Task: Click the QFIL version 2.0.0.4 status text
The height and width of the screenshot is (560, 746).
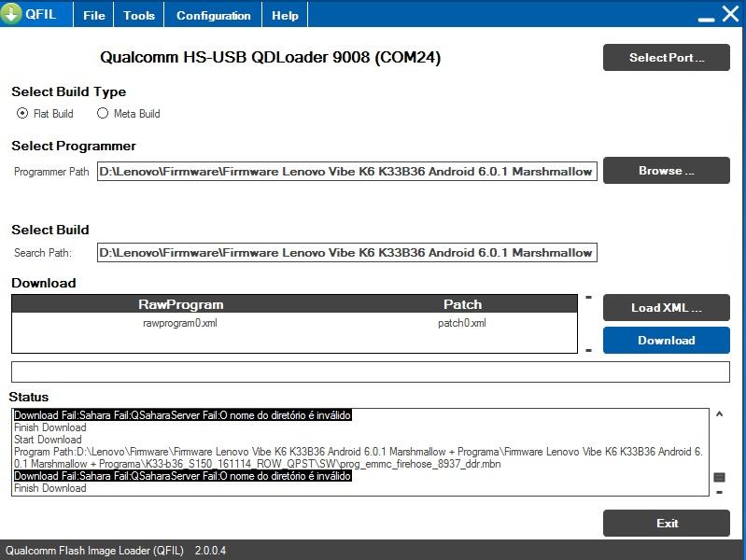Action: 116,551
